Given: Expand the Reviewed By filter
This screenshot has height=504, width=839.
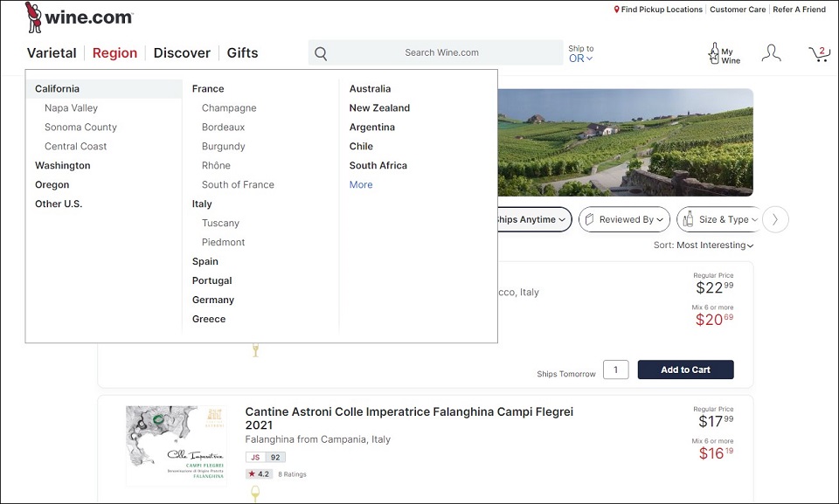Looking at the screenshot, I should [624, 219].
